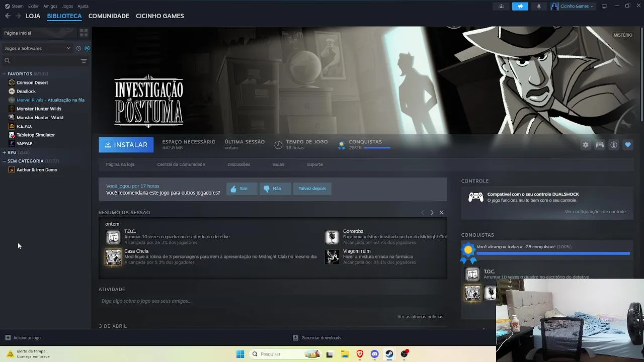The image size is (644, 362).
Task: Click Tabletop Simulator game icon
Action: 12,135
